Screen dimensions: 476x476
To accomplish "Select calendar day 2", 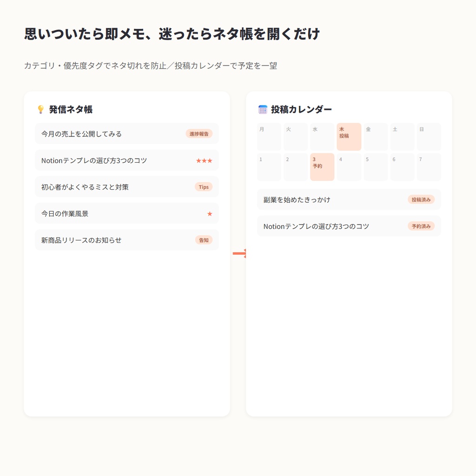I will point(296,167).
